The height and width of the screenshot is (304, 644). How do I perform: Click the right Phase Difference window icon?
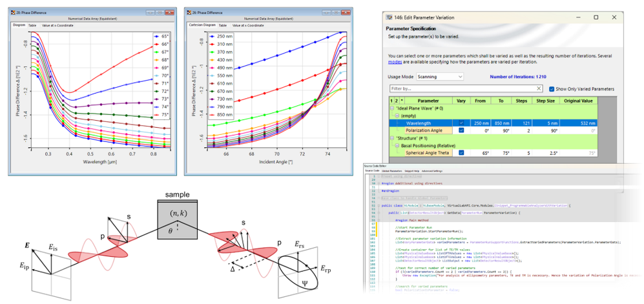point(189,13)
